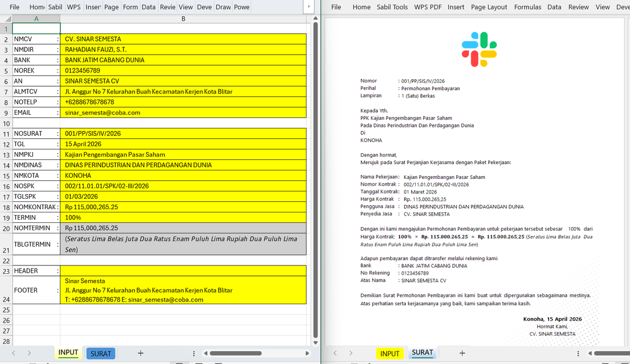Click the EMAIL row value sinar_semesta@coba.com
630x364 pixels.
click(x=183, y=112)
